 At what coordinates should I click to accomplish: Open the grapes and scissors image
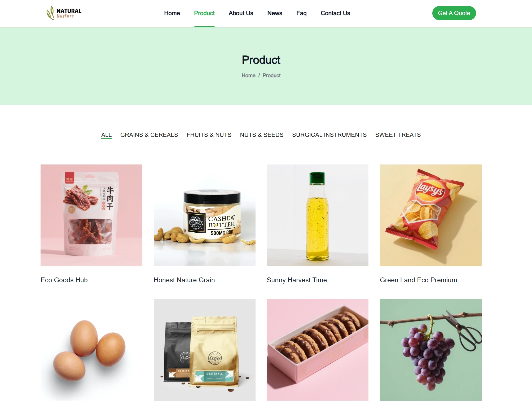click(431, 350)
